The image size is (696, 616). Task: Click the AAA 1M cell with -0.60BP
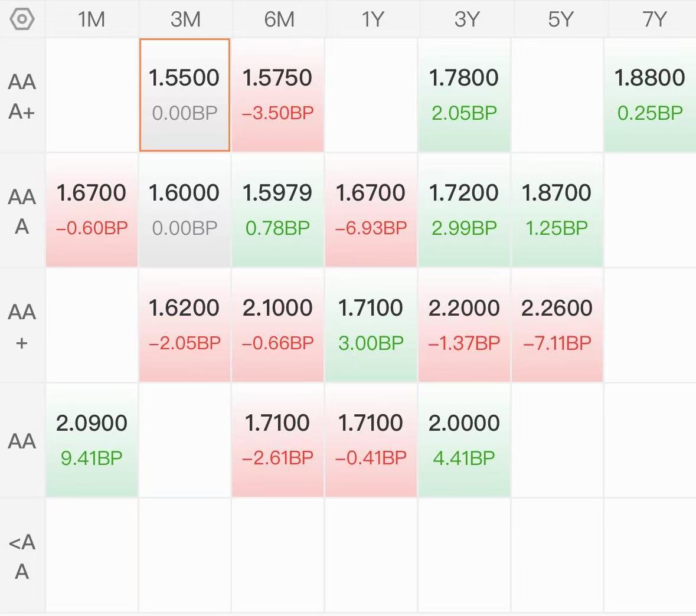(x=92, y=210)
